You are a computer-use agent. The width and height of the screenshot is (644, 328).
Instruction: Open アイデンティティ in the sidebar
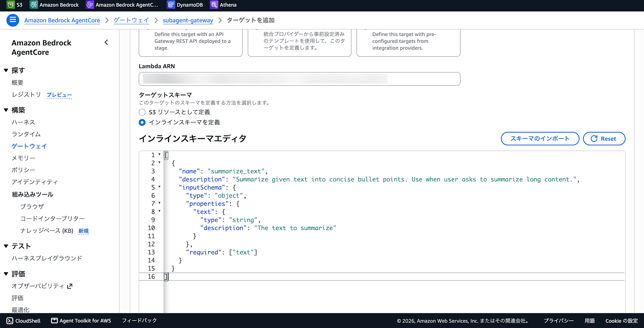(x=35, y=182)
